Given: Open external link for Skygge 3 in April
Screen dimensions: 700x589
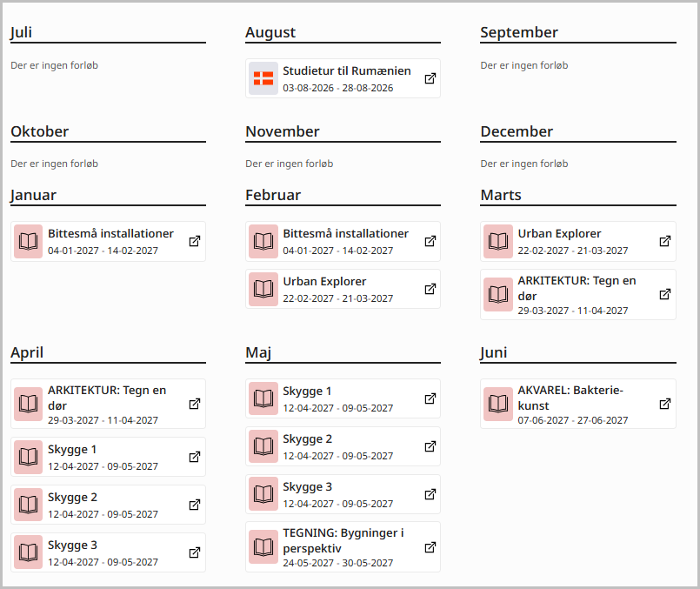Looking at the screenshot, I should (x=195, y=552).
